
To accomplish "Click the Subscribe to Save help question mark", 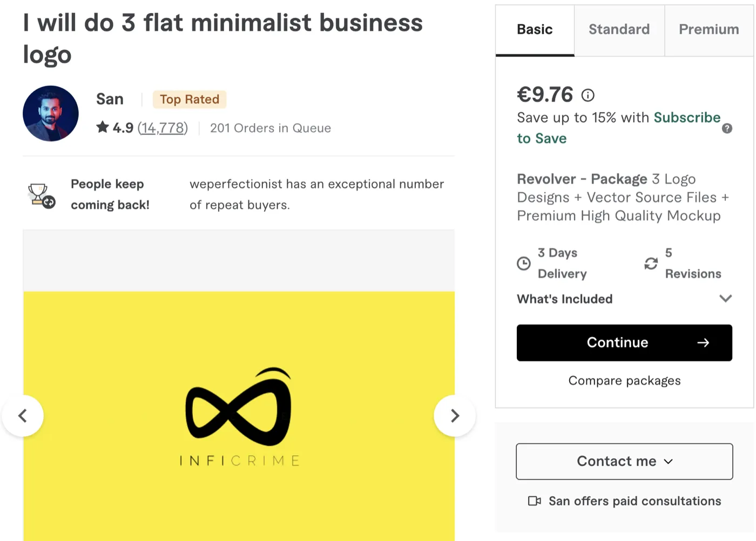I will click(727, 129).
